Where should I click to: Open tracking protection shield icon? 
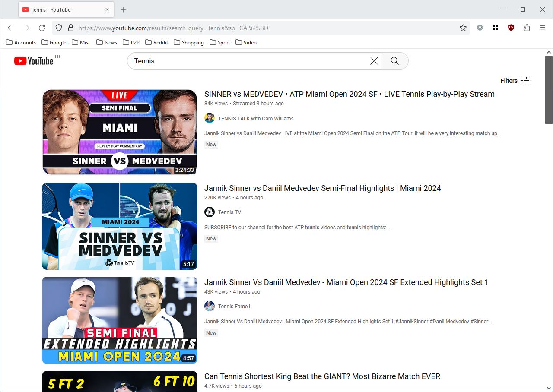tap(60, 28)
